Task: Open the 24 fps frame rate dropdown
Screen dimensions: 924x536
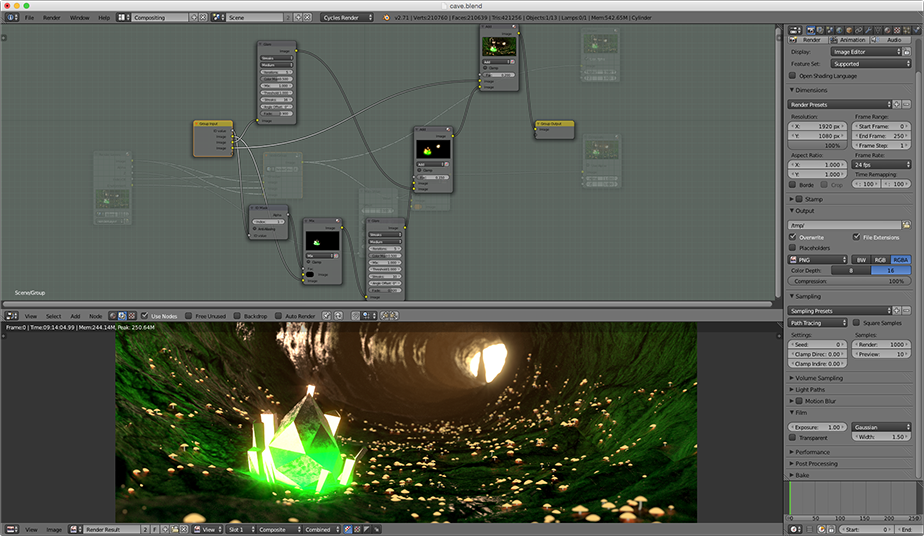Action: pyautogui.click(x=881, y=164)
